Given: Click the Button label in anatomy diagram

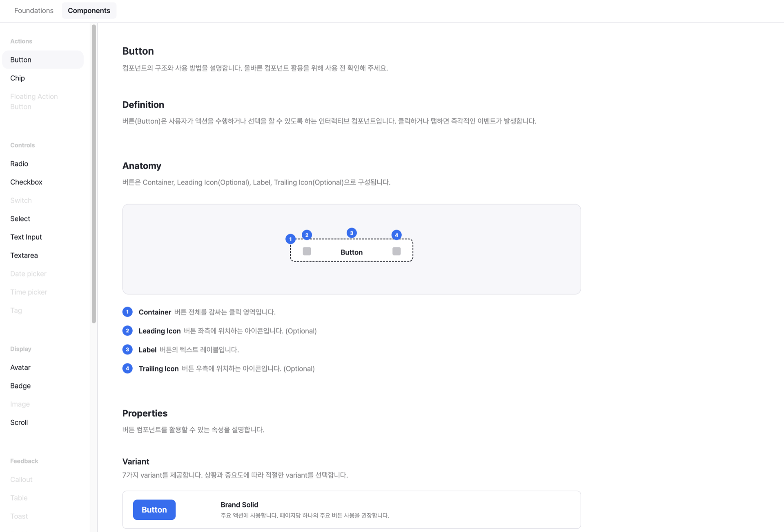Looking at the screenshot, I should 352,252.
